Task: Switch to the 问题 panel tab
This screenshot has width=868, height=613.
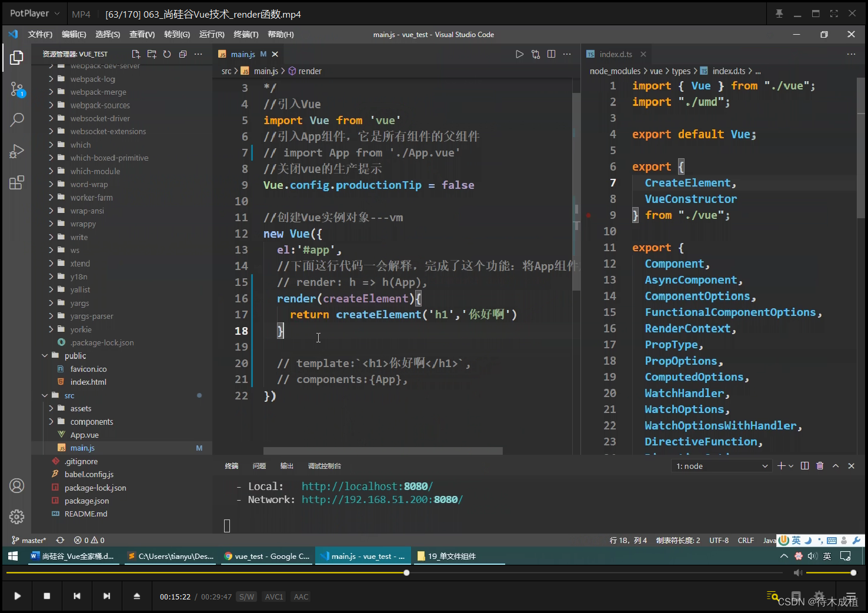Action: [259, 466]
